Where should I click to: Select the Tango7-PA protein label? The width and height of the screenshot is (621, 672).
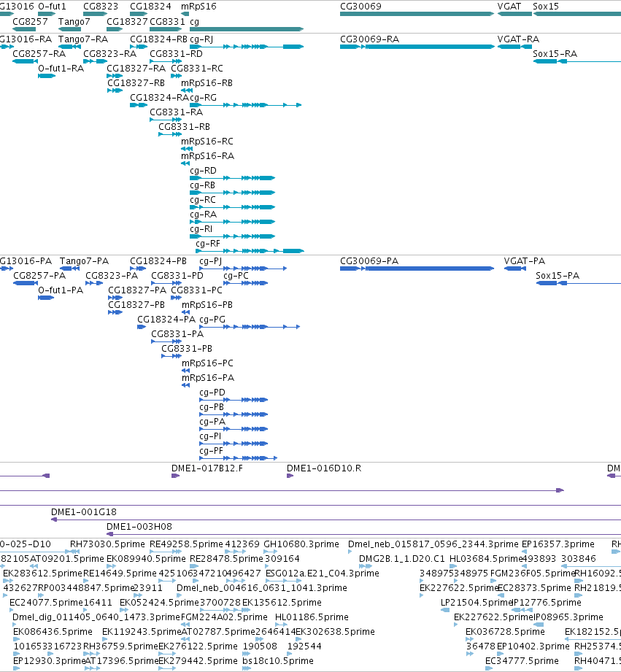[x=84, y=261]
